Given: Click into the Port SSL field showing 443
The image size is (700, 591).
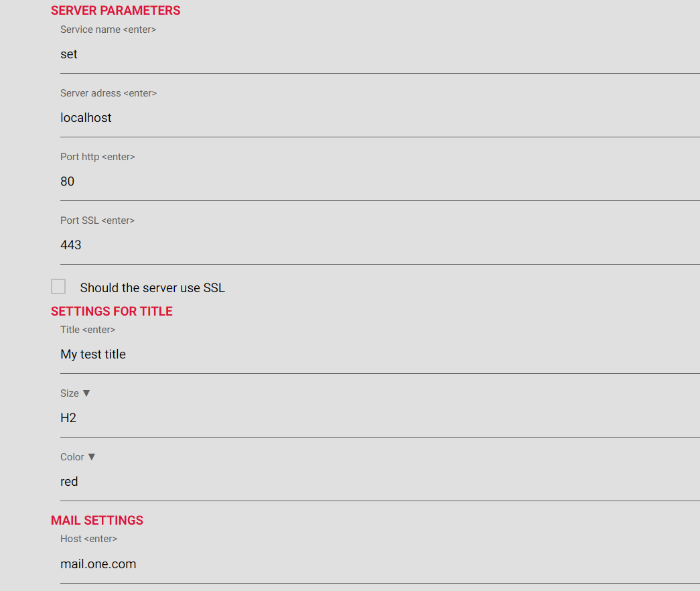Looking at the screenshot, I should (x=375, y=245).
